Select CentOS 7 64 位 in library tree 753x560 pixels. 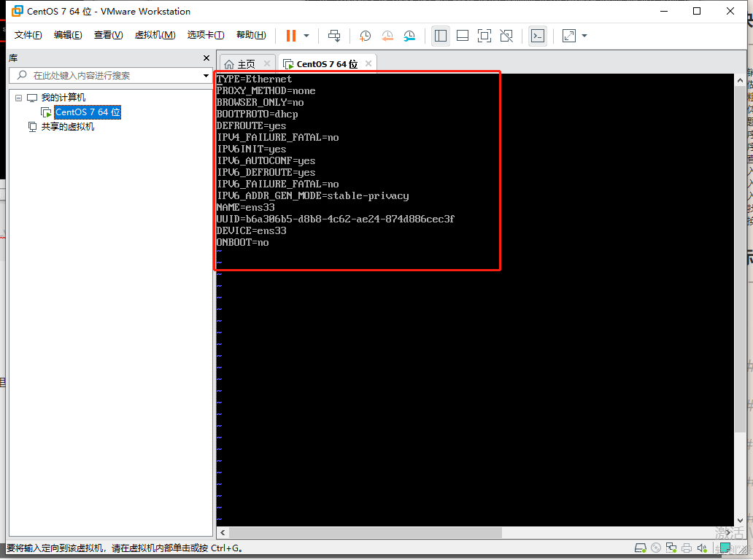tap(88, 112)
